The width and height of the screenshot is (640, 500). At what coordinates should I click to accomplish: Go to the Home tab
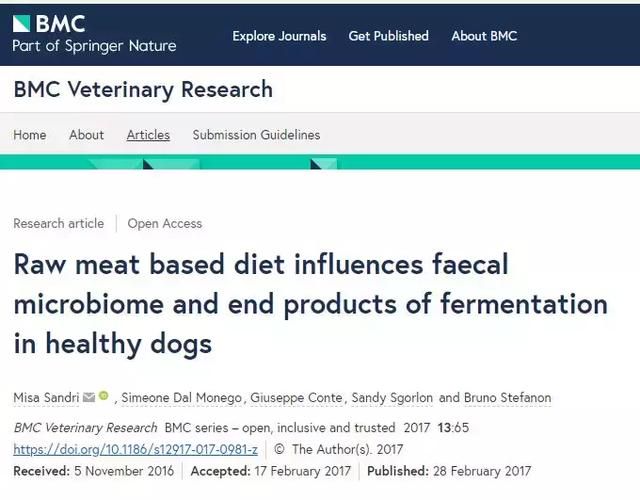pyautogui.click(x=30, y=135)
